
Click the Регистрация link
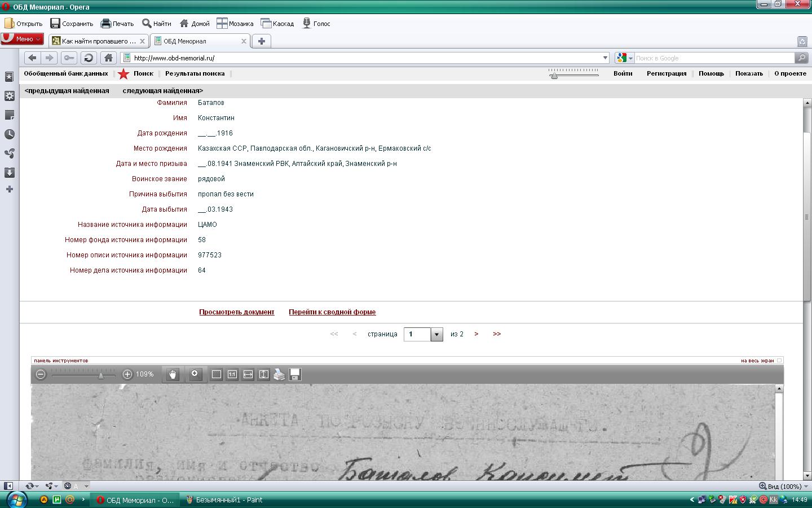click(667, 73)
